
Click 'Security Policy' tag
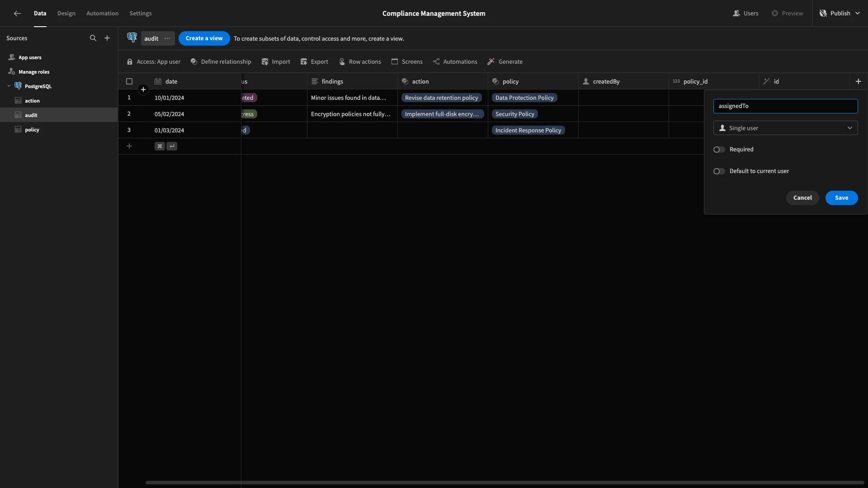(514, 114)
